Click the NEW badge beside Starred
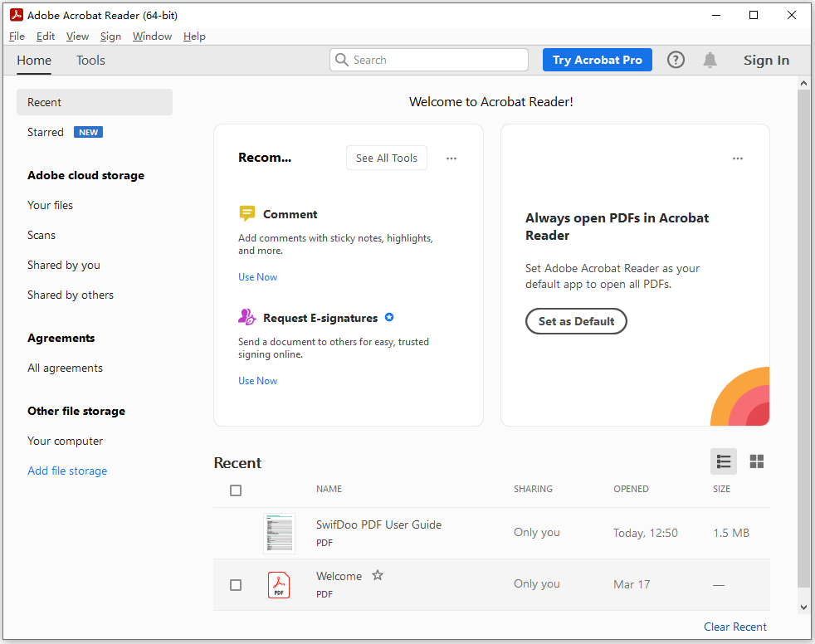 click(x=88, y=132)
